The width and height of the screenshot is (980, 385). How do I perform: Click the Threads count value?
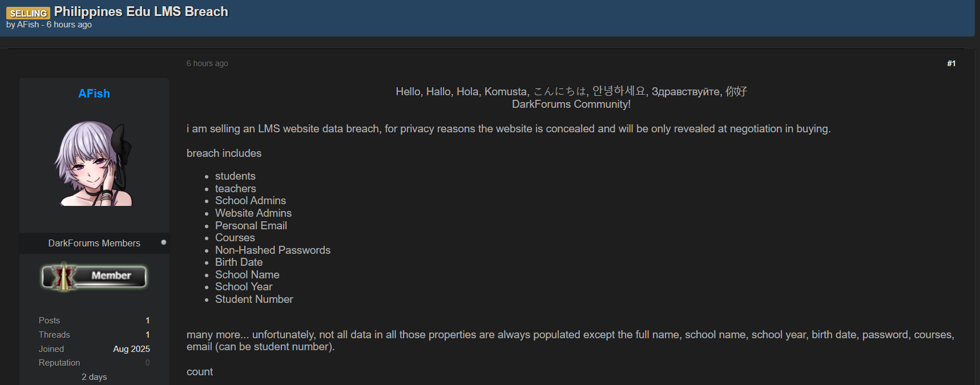pyautogui.click(x=147, y=335)
